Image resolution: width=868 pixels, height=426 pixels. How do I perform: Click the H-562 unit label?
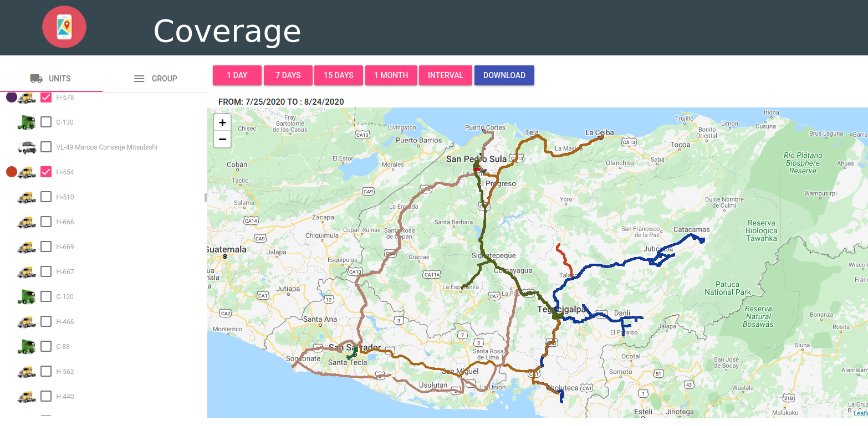(65, 372)
